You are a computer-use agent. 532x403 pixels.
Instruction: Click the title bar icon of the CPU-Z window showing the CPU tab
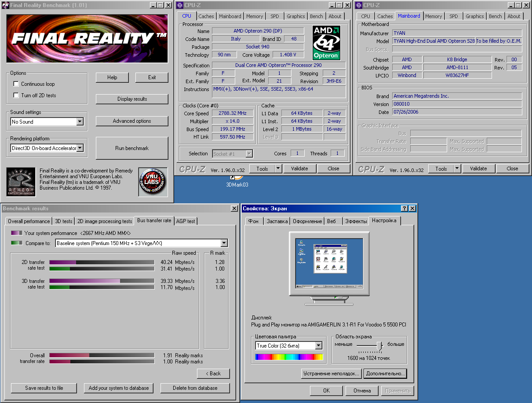pyautogui.click(x=180, y=5)
